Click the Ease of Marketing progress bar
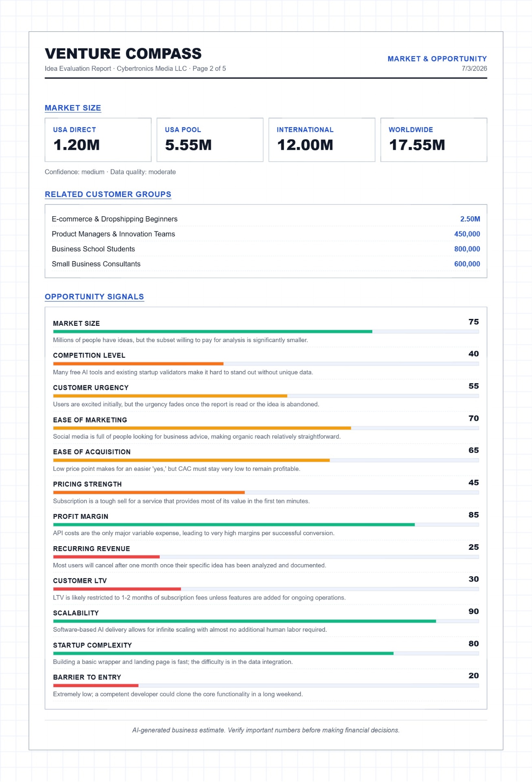This screenshot has height=782, width=532. (266, 428)
